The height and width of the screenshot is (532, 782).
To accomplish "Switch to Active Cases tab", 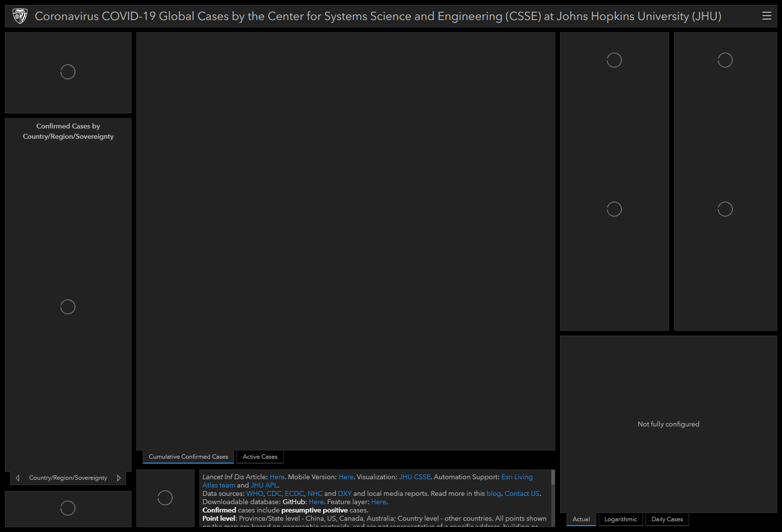I will (x=260, y=457).
